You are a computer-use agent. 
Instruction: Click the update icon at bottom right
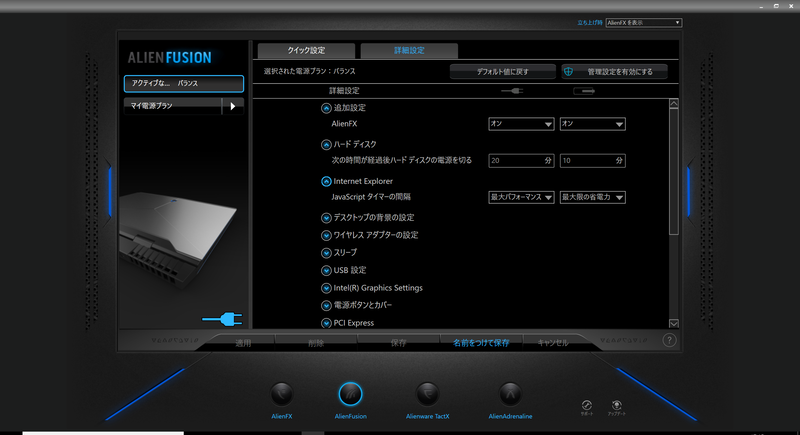616,405
